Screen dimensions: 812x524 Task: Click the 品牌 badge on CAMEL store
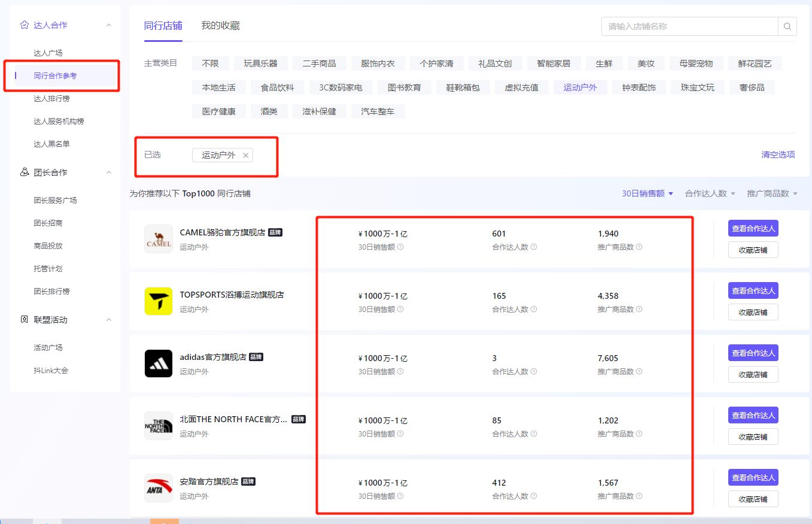[275, 232]
